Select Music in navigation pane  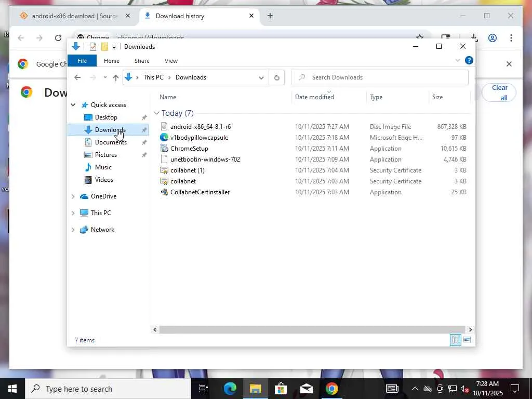point(103,167)
